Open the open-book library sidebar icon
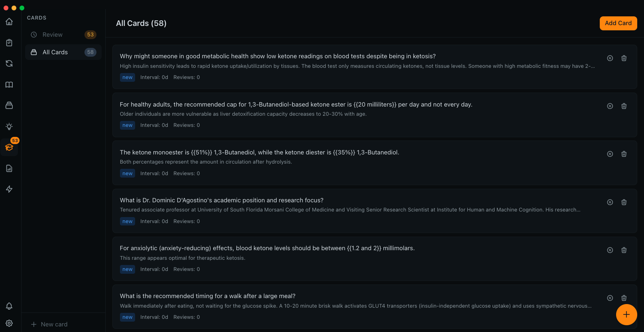This screenshot has width=644, height=332. (9, 85)
